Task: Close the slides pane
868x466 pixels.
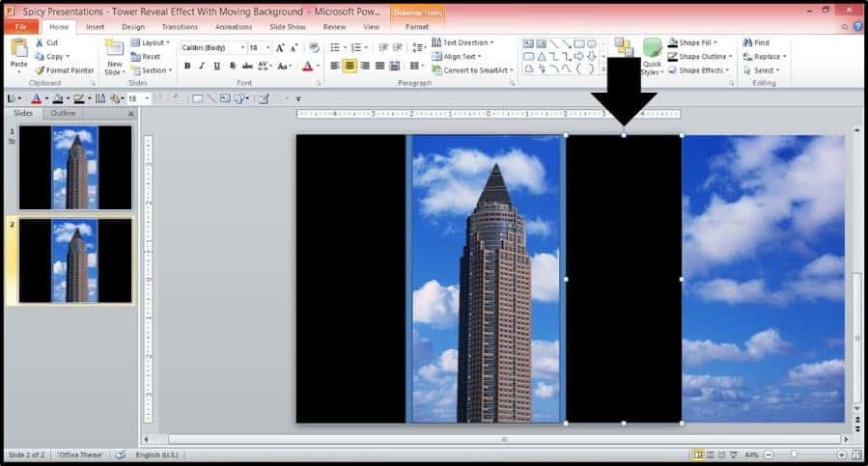Action: tap(131, 114)
